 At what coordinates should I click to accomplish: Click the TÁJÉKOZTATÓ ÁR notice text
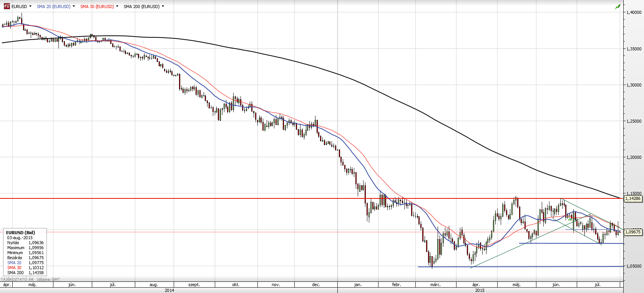[x=17, y=280]
